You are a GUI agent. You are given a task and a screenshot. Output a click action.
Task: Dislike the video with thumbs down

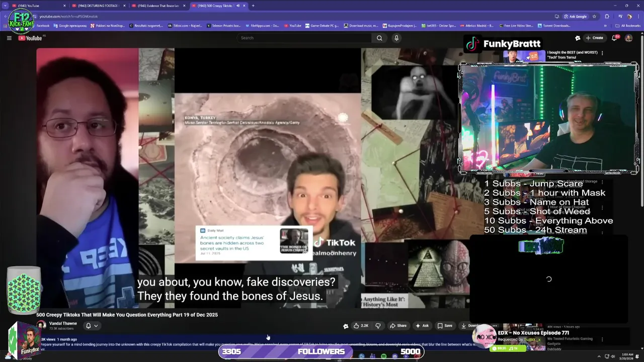(x=378, y=326)
